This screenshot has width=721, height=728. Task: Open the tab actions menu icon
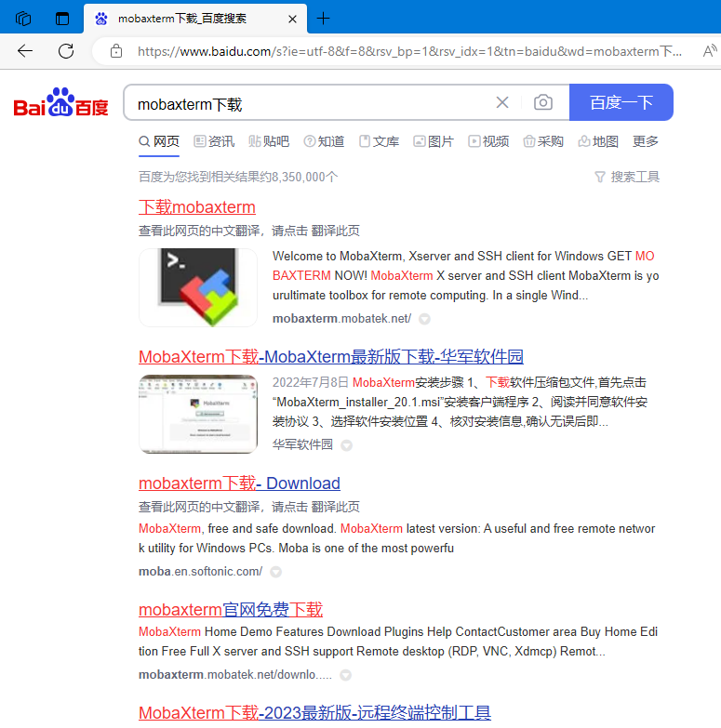pyautogui.click(x=62, y=19)
